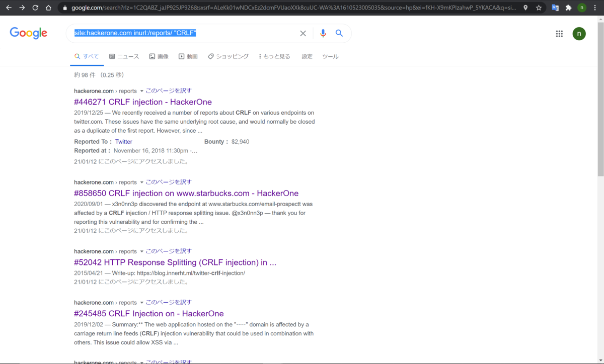Click the Reported at November 16, 2018 text

point(156,151)
